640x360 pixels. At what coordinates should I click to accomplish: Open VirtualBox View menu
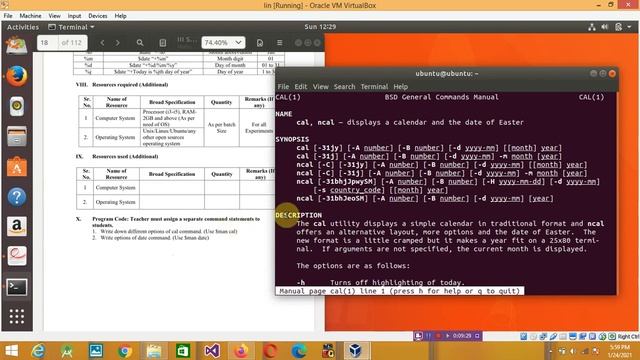click(54, 16)
